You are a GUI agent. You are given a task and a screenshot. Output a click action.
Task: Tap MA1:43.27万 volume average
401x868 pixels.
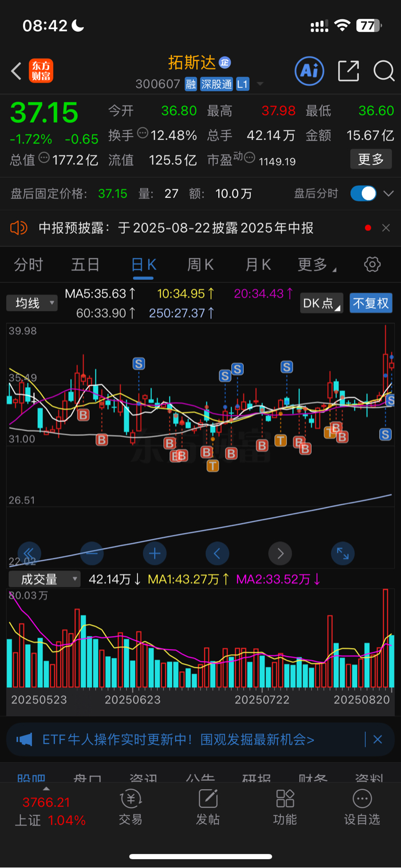188,579
